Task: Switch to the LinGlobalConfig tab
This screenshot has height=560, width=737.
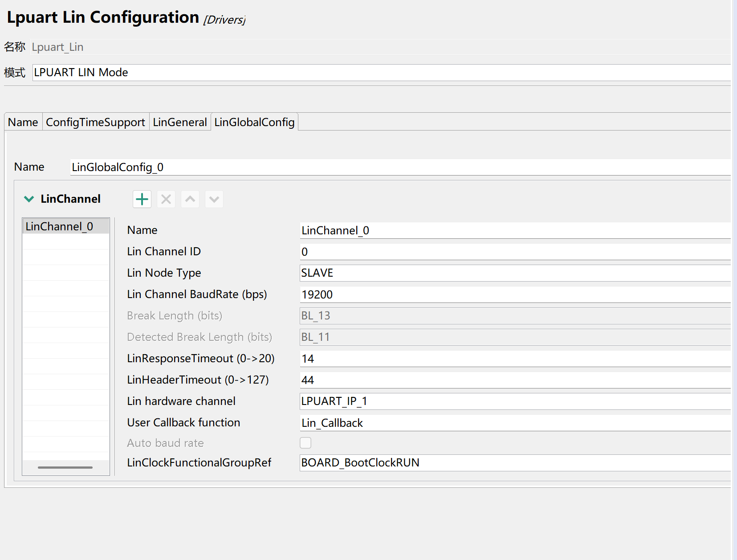Action: coord(254,122)
